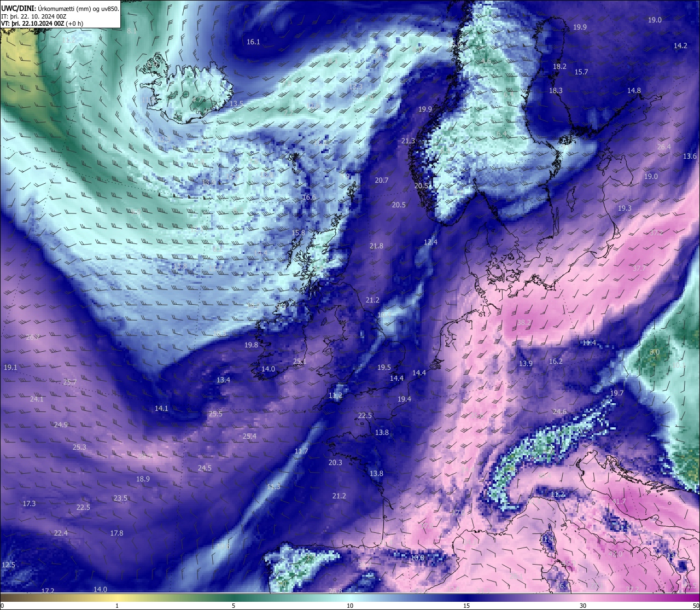Image resolution: width=700 pixels, height=610 pixels.
Task: Select the 13.9 value label
Action: (526, 364)
